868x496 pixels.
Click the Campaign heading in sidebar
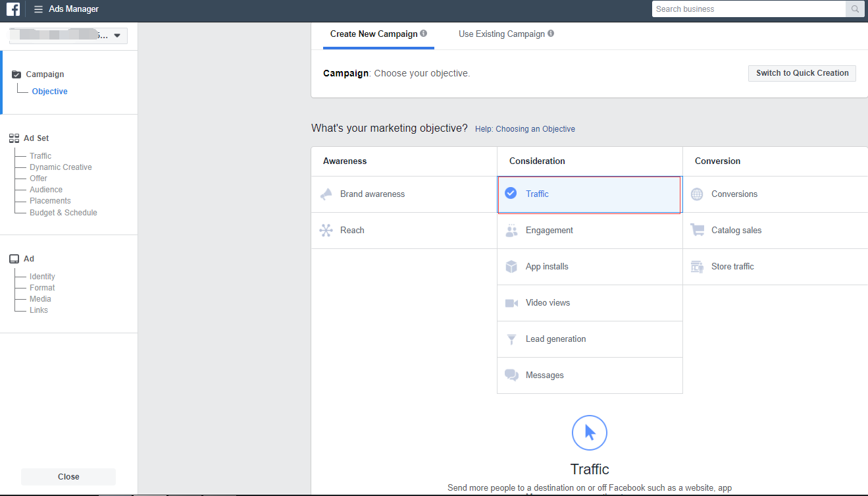pyautogui.click(x=45, y=74)
